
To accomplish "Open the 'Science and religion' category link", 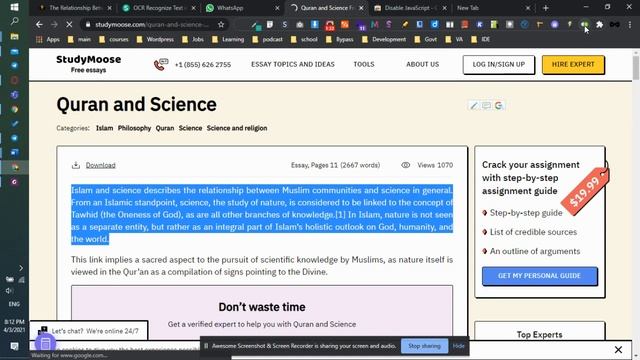I will (237, 128).
